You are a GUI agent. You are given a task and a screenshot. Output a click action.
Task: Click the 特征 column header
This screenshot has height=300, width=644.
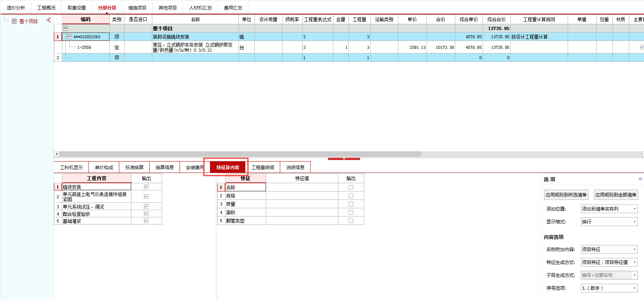(x=245, y=178)
